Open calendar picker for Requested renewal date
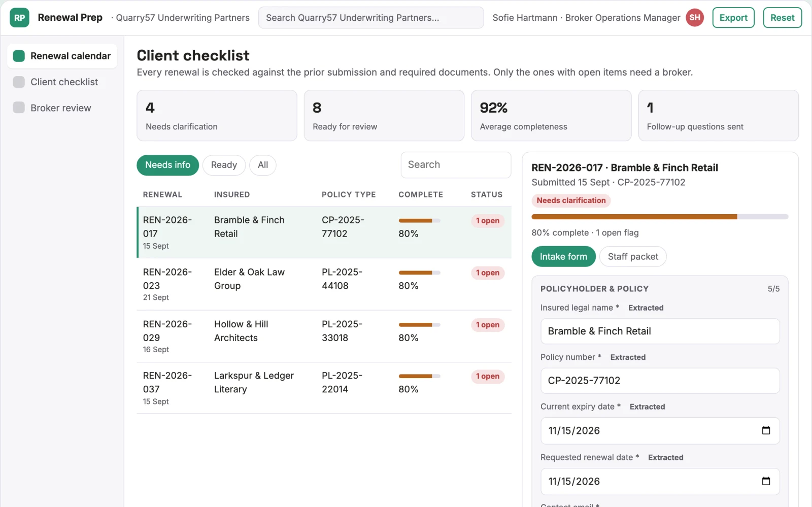Viewport: 812px width, 507px height. 766,481
